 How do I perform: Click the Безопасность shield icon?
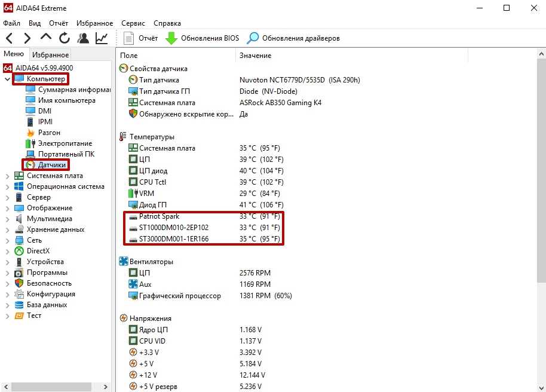pyautogui.click(x=19, y=283)
